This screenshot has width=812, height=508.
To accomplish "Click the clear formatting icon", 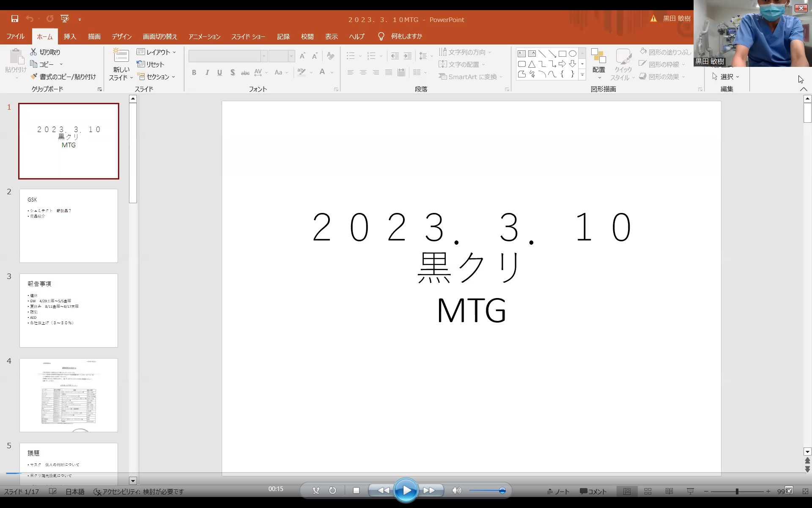I will coord(331,56).
